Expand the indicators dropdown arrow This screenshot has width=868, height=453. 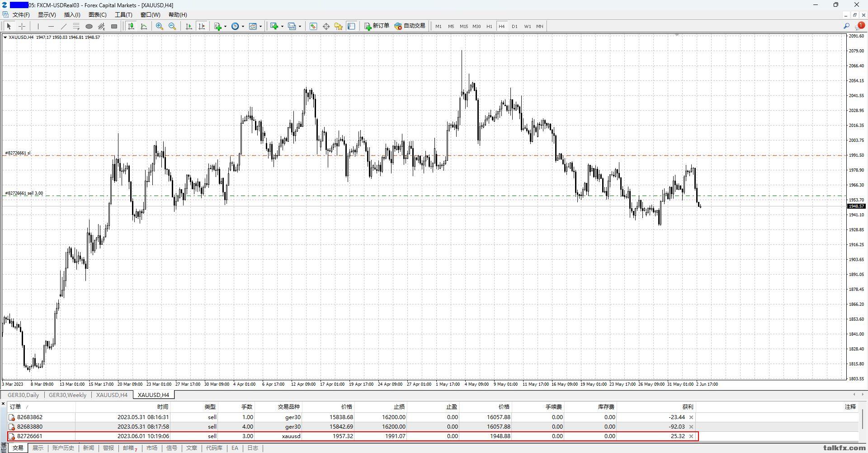tap(225, 26)
